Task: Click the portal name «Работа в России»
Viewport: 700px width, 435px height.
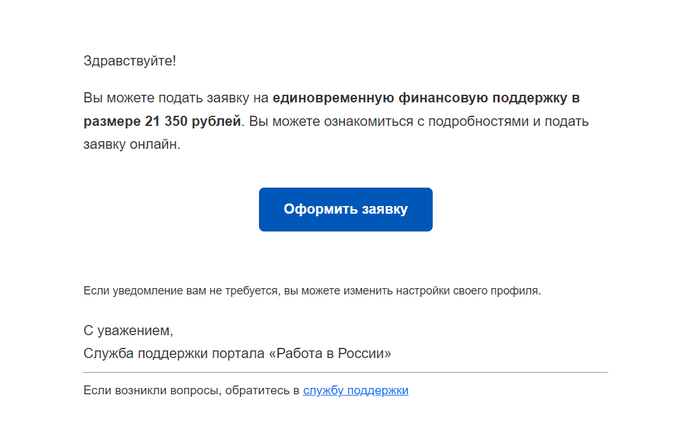Action: [328, 353]
